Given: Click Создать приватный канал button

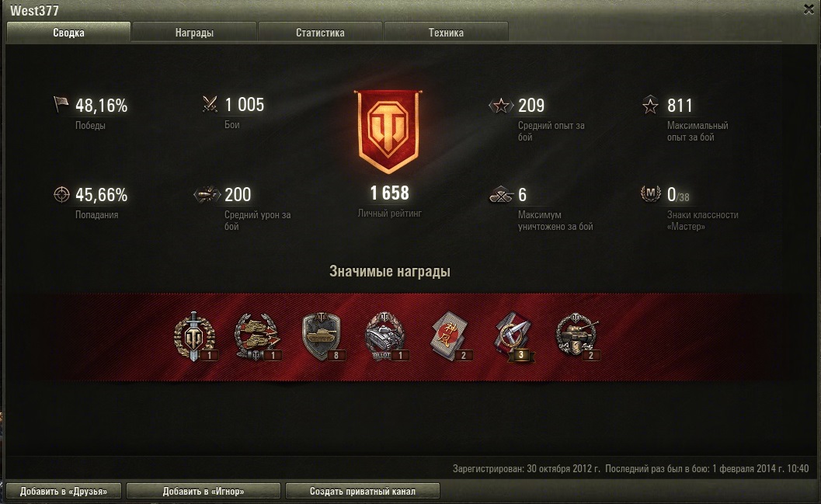Looking at the screenshot, I should pyautogui.click(x=362, y=491).
